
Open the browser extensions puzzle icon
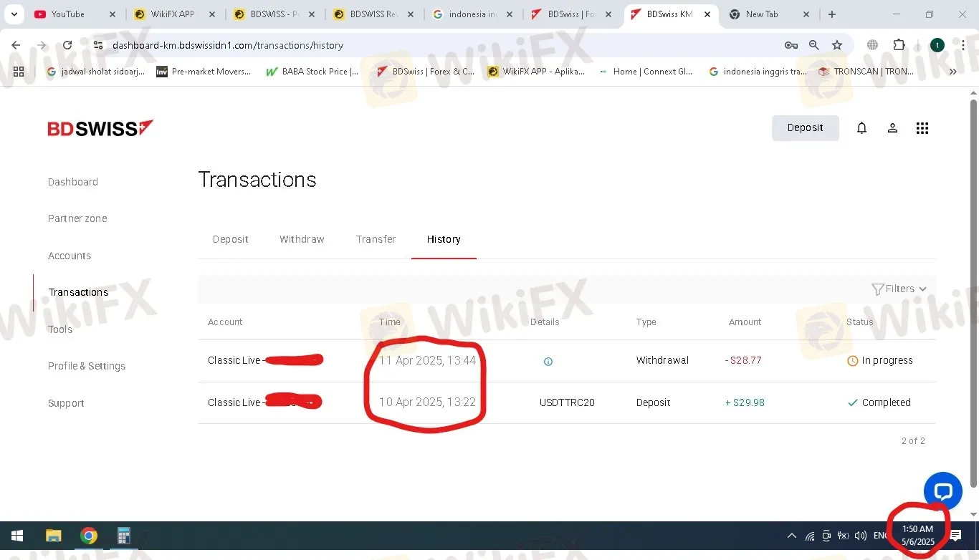click(x=899, y=45)
